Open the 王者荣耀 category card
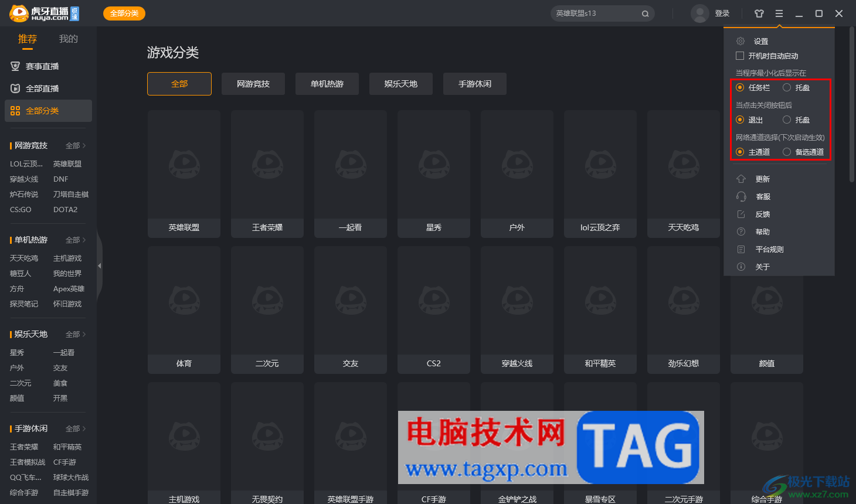The height and width of the screenshot is (504, 856). coord(267,174)
